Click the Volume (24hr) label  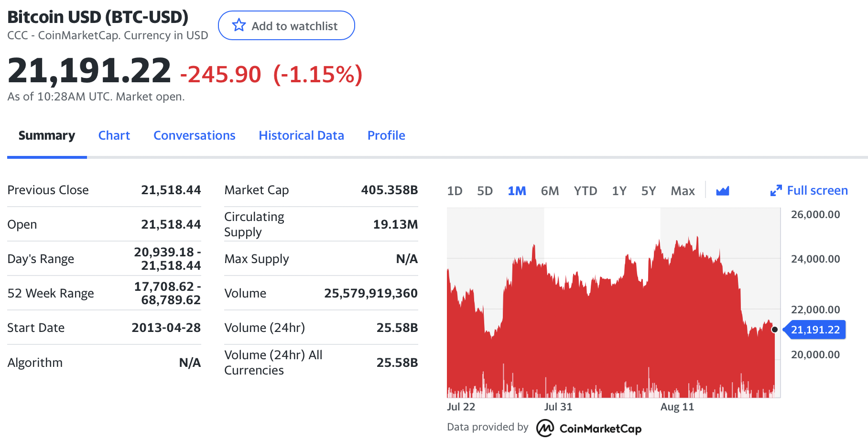pos(264,328)
